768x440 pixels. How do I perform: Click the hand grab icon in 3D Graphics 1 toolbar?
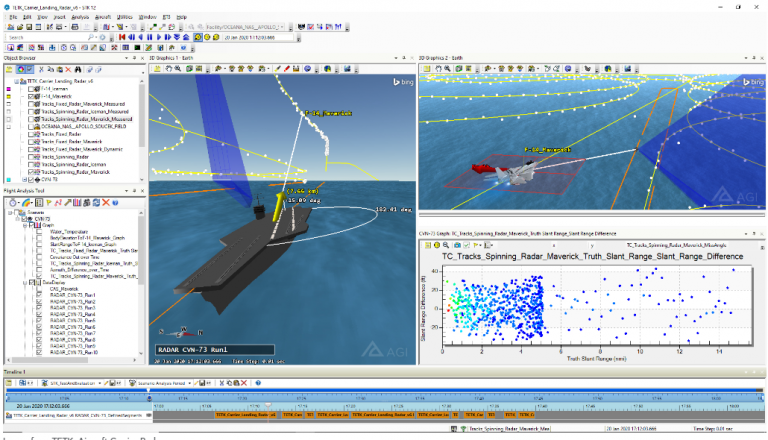168,69
